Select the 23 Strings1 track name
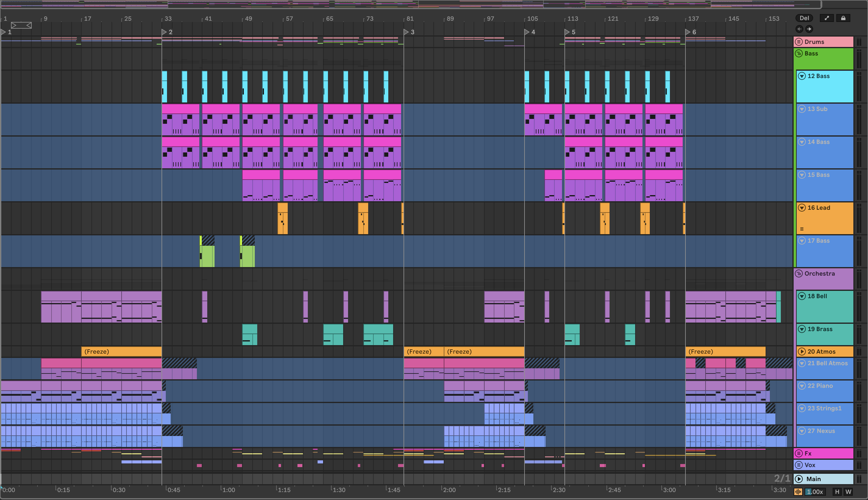This screenshot has width=868, height=500. tap(824, 409)
